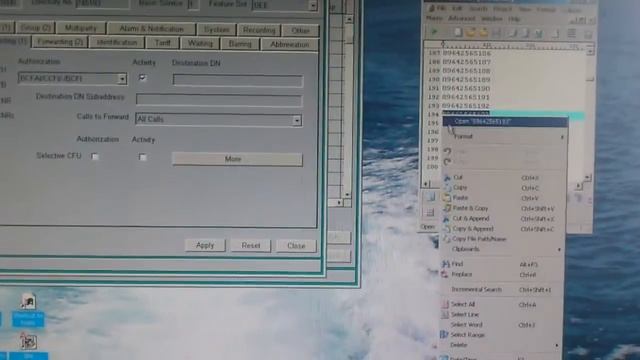Expand the Format submenu in context menu
This screenshot has height=360, width=640.
[505, 136]
